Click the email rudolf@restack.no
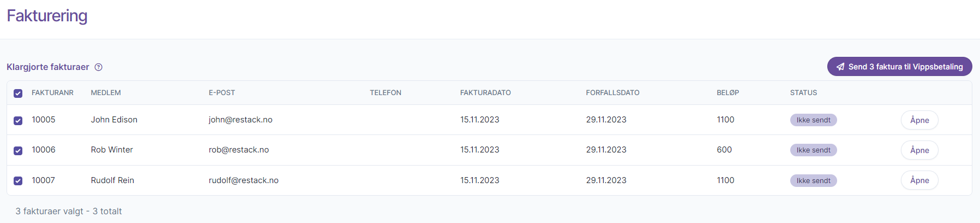This screenshot has width=980, height=223. click(244, 180)
